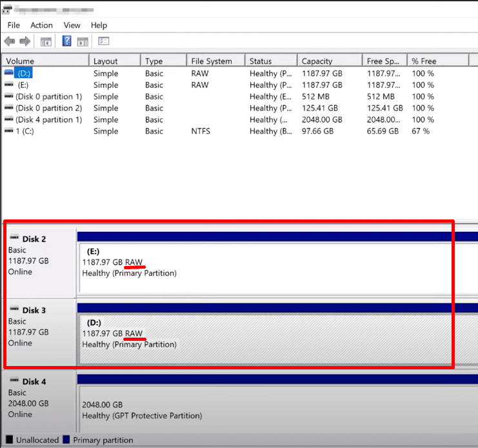This screenshot has height=448, width=478.
Task: Sort by the Status column header
Action: click(x=272, y=61)
